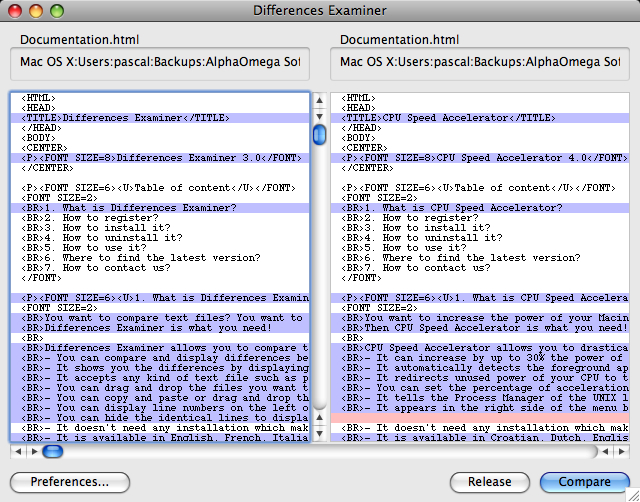The height and width of the screenshot is (502, 640).
Task: Click left line 'Where to find the latest version?'
Action: tap(160, 258)
